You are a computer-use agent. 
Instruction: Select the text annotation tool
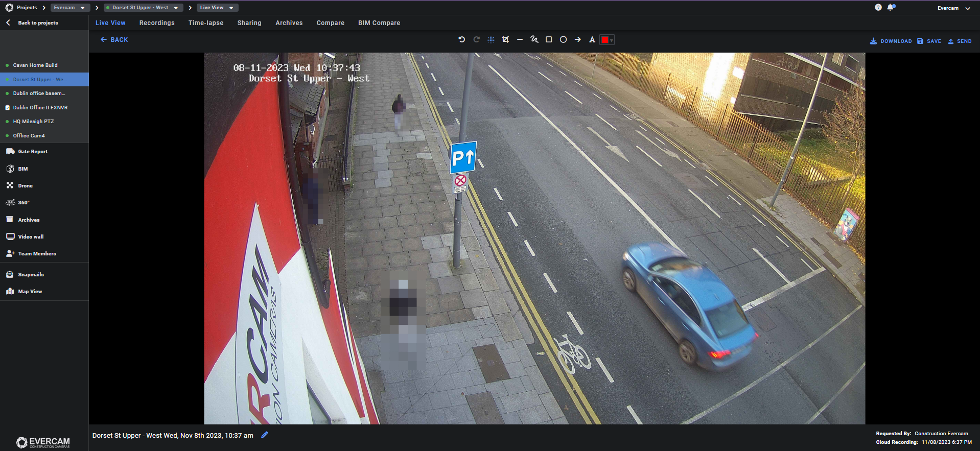tap(592, 40)
